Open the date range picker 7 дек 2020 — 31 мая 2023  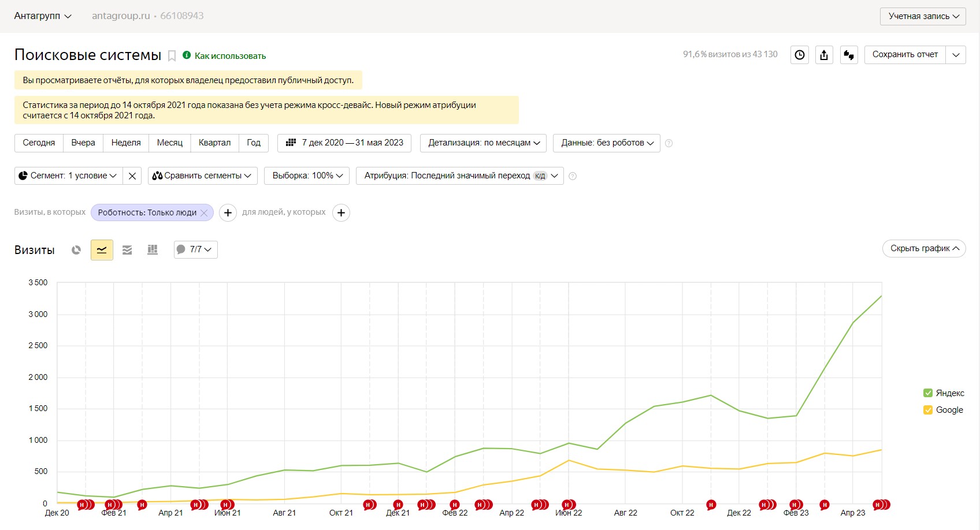coord(344,143)
